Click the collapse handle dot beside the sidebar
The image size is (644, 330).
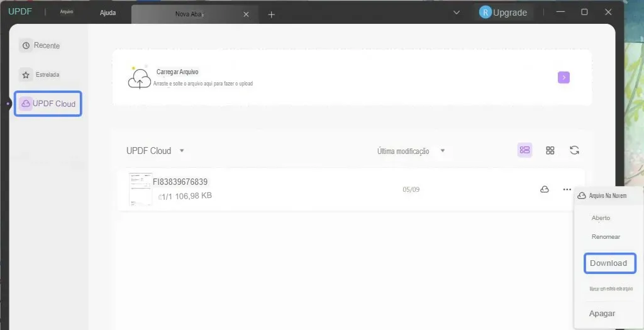tap(8, 104)
